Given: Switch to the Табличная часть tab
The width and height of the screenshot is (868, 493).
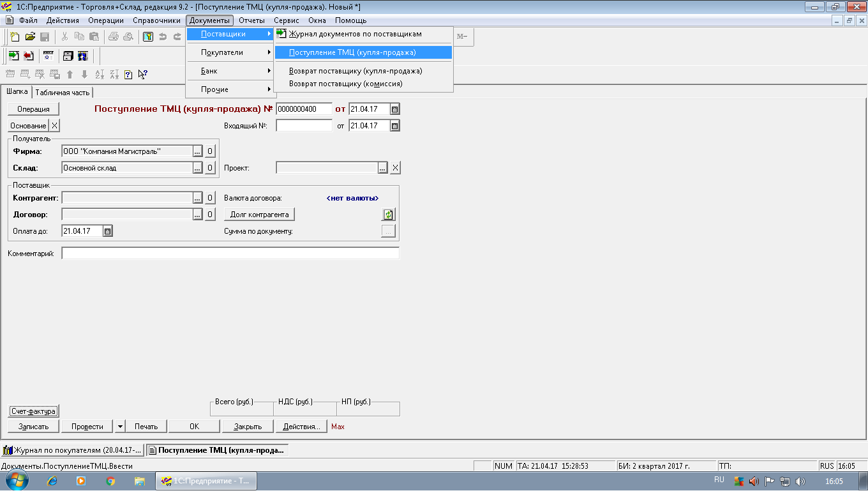Looking at the screenshot, I should click(63, 93).
